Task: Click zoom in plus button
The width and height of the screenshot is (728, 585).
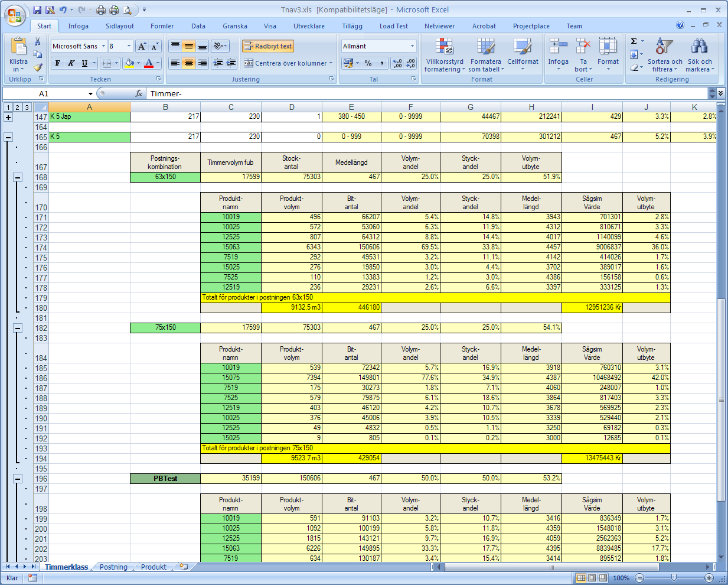Action: coord(709,578)
